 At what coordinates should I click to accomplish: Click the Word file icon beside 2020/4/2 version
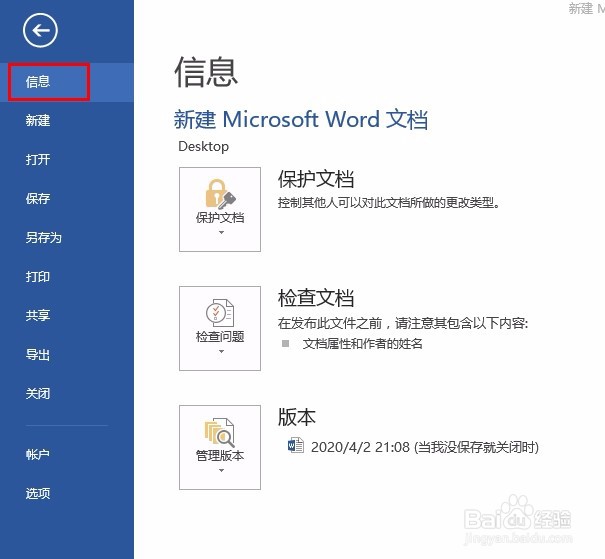pyautogui.click(x=296, y=446)
